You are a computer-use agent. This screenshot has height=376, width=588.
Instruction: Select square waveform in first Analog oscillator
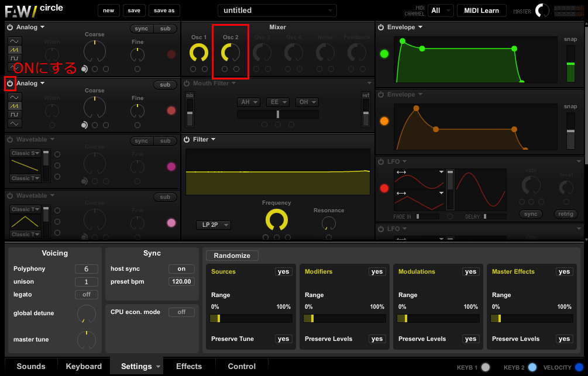tap(15, 59)
